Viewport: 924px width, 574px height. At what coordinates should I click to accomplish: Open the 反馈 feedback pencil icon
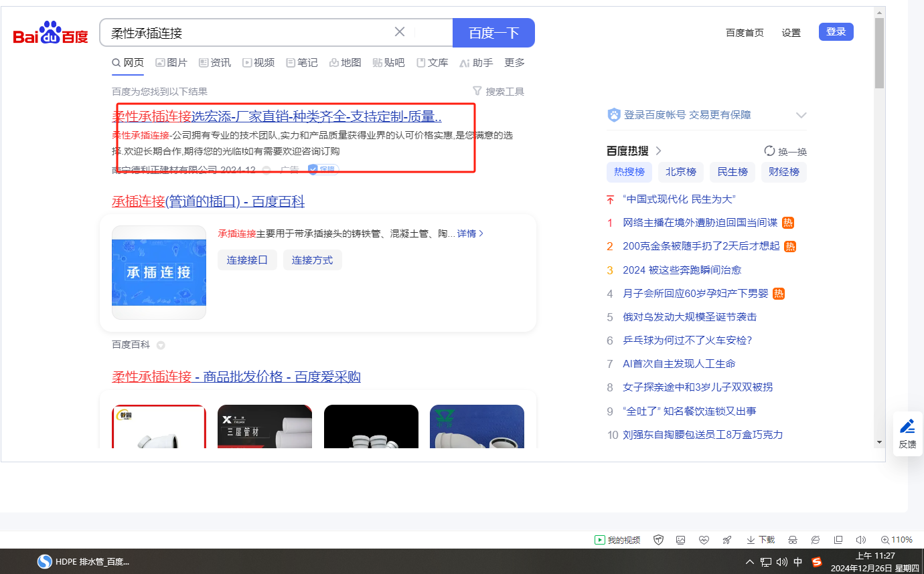point(907,426)
